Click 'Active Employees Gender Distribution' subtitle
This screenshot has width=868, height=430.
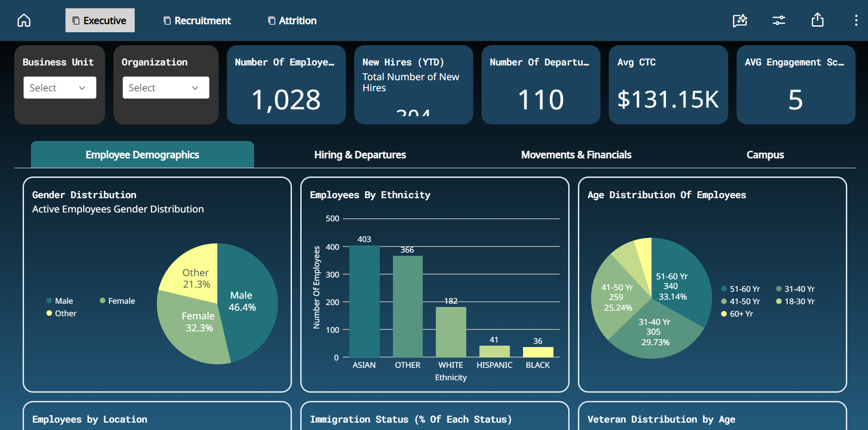pyautogui.click(x=118, y=209)
